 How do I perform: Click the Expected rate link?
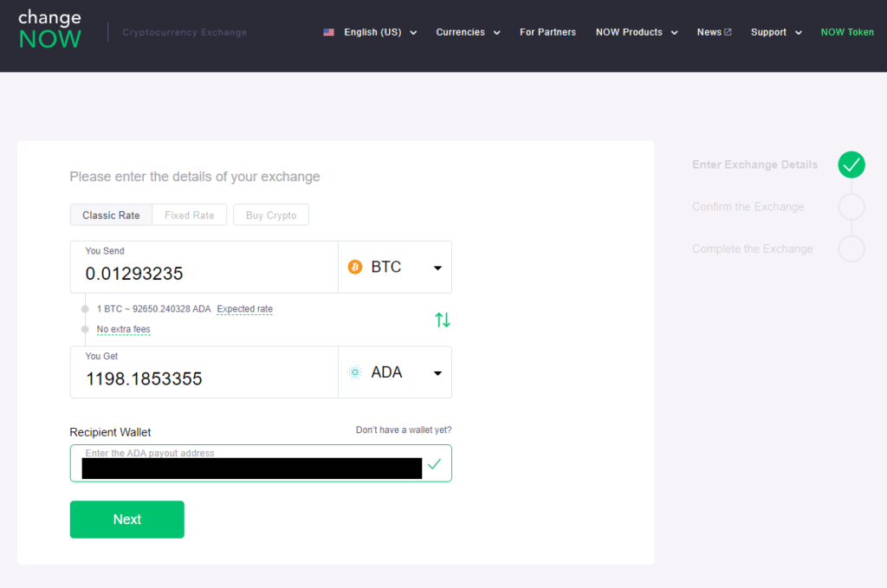point(244,308)
